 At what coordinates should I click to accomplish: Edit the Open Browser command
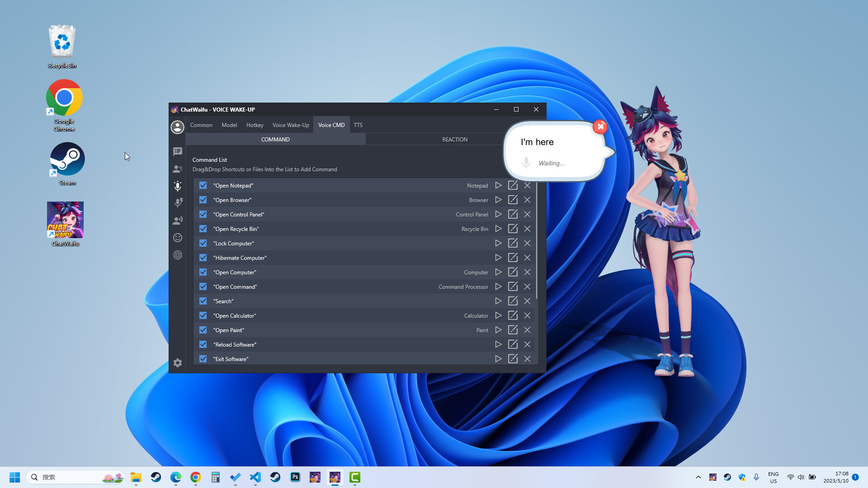click(513, 200)
